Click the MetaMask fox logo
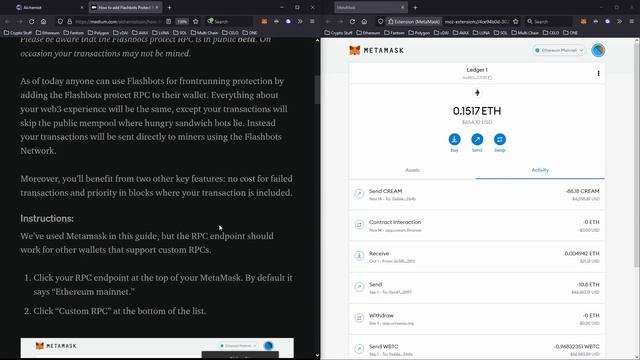 click(x=355, y=50)
